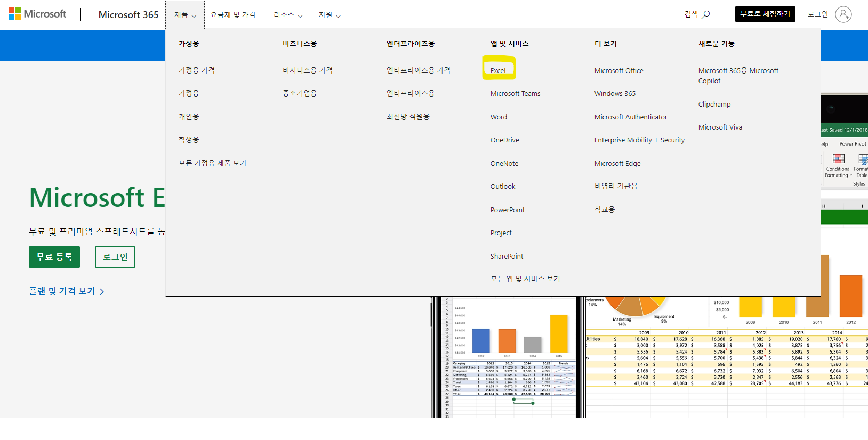Click Conditional Formatting icon in Excel preview
The height and width of the screenshot is (440, 868).
coord(839,158)
